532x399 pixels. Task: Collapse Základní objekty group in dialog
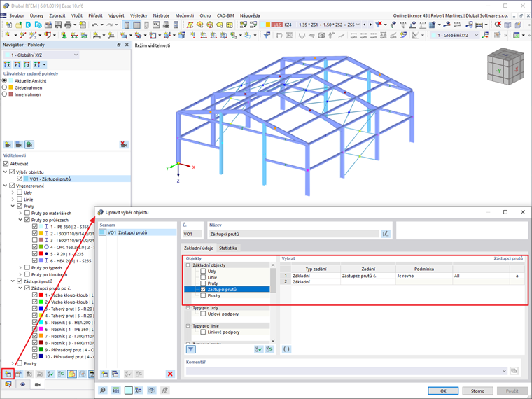[x=188, y=265]
